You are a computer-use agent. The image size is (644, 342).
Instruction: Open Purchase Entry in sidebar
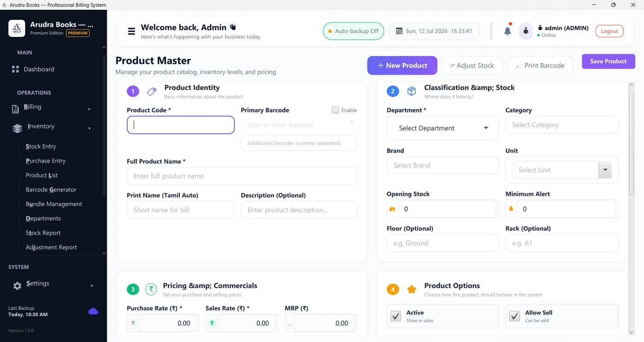46,161
